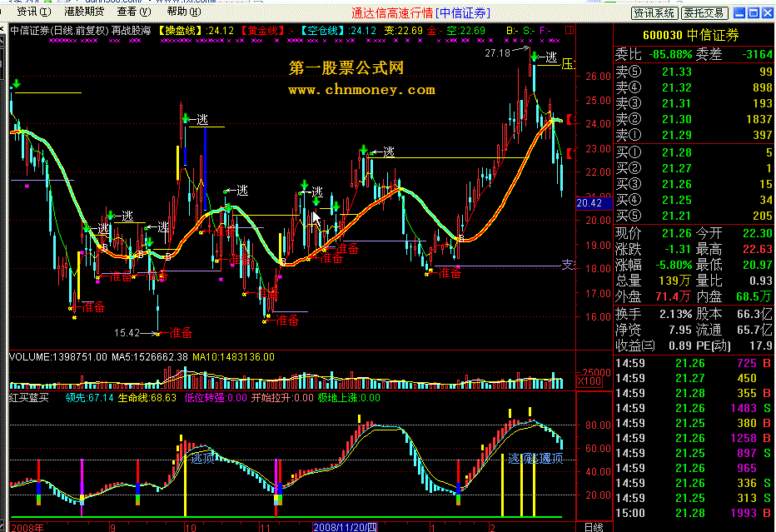Image resolution: width=776 pixels, height=532 pixels.
Task: Select the 15:00 trade row with 1993 volume
Action: point(694,513)
